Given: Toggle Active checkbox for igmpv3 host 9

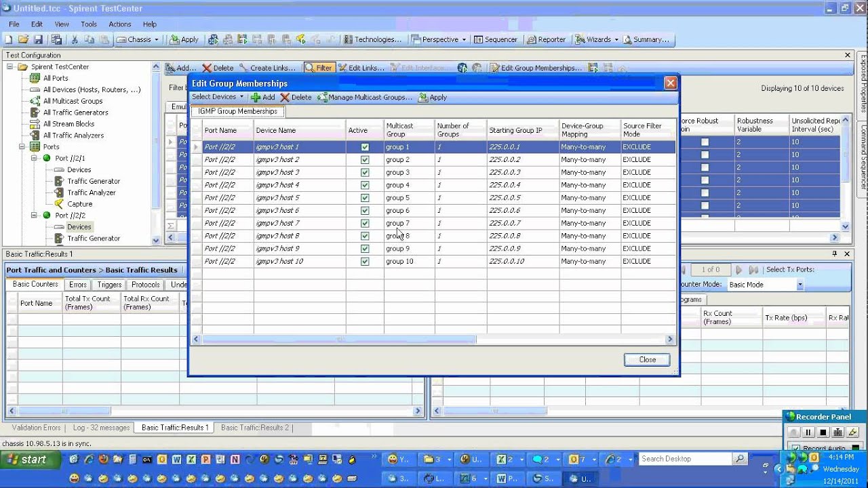Looking at the screenshot, I should pyautogui.click(x=365, y=249).
